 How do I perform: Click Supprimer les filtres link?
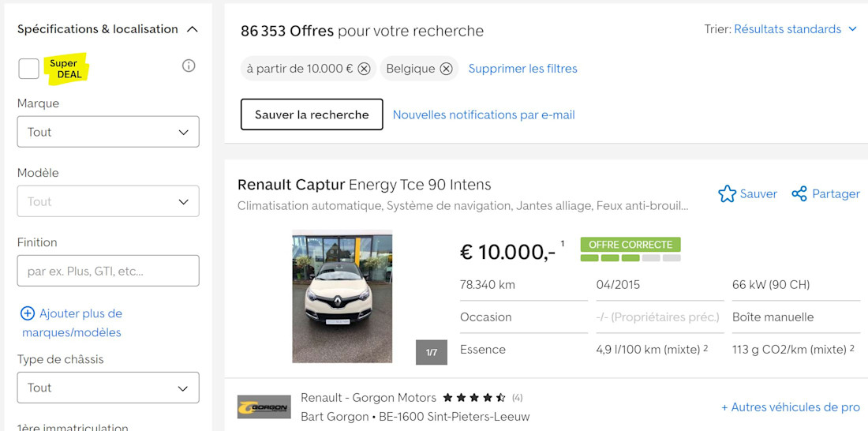[x=522, y=69]
